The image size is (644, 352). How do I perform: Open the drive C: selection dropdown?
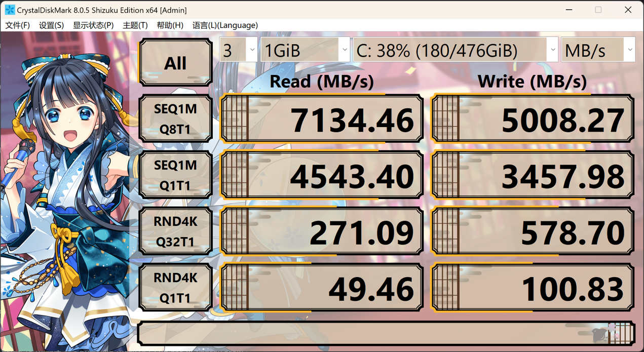click(455, 50)
